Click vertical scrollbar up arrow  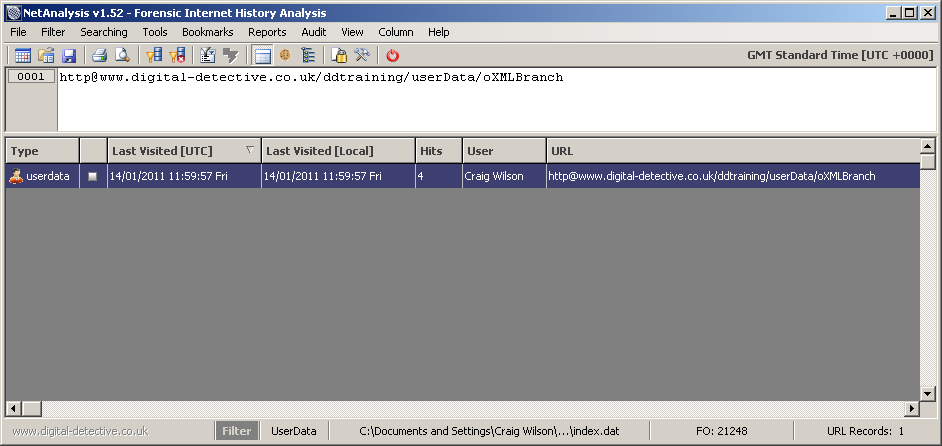(928, 146)
